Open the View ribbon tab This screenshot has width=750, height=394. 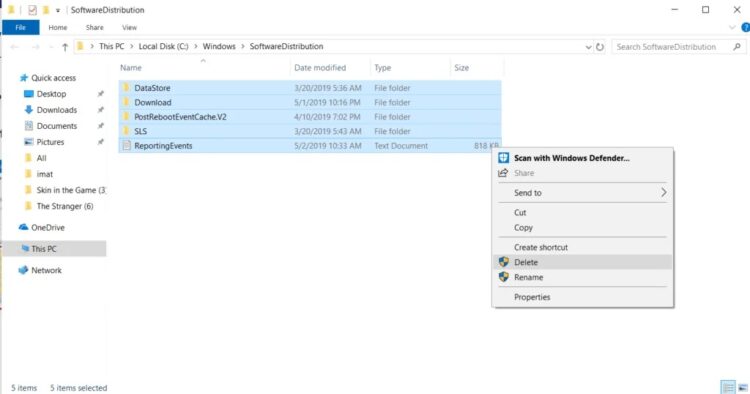point(129,28)
